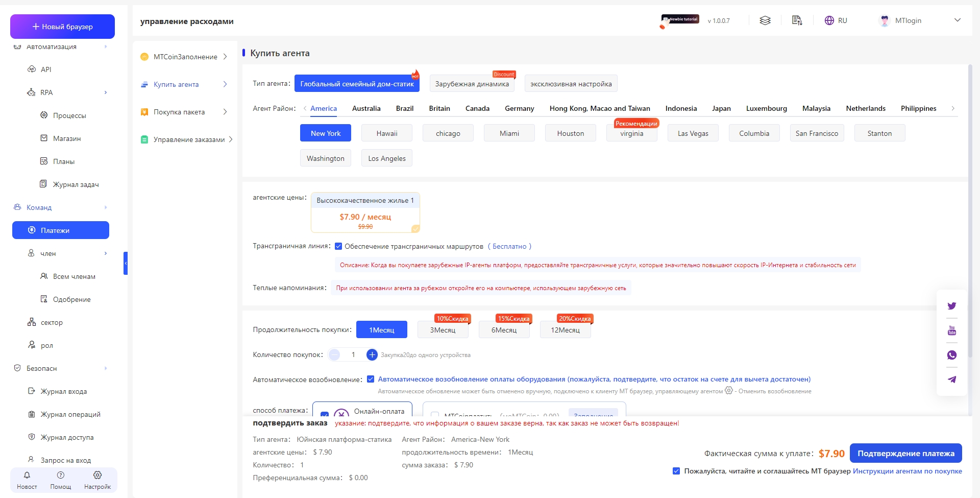Uncheck the purchase instructions agreement checkbox
The image size is (980, 498).
[x=676, y=471]
